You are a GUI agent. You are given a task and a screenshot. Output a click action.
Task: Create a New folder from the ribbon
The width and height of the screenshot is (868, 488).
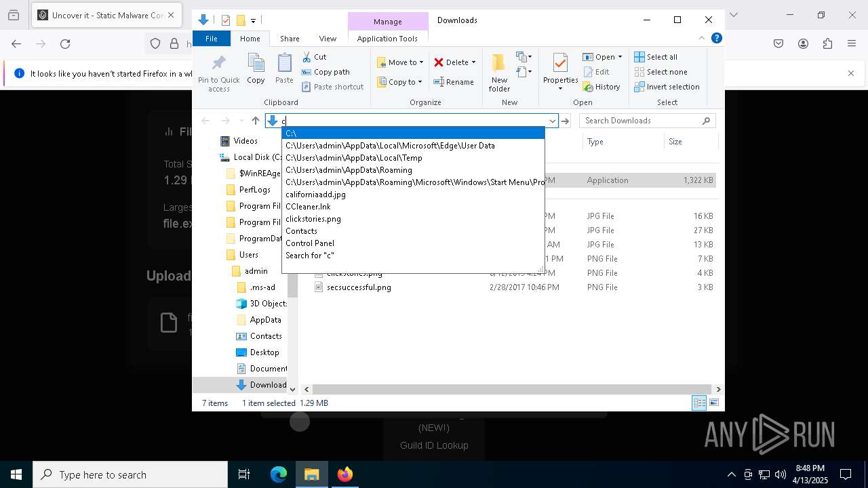[x=499, y=73]
